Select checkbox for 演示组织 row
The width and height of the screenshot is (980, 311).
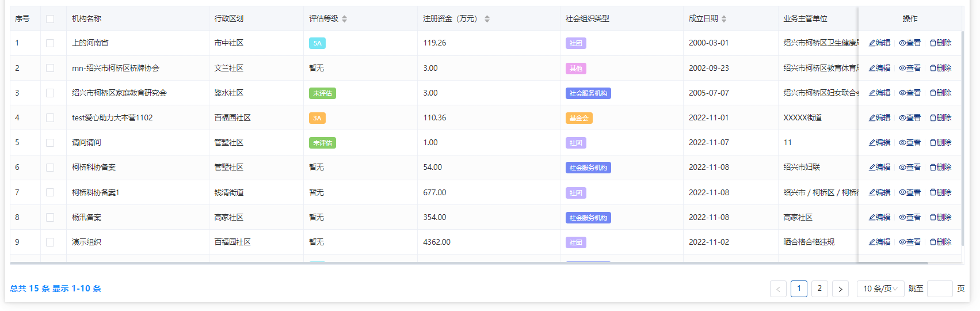[50, 242]
